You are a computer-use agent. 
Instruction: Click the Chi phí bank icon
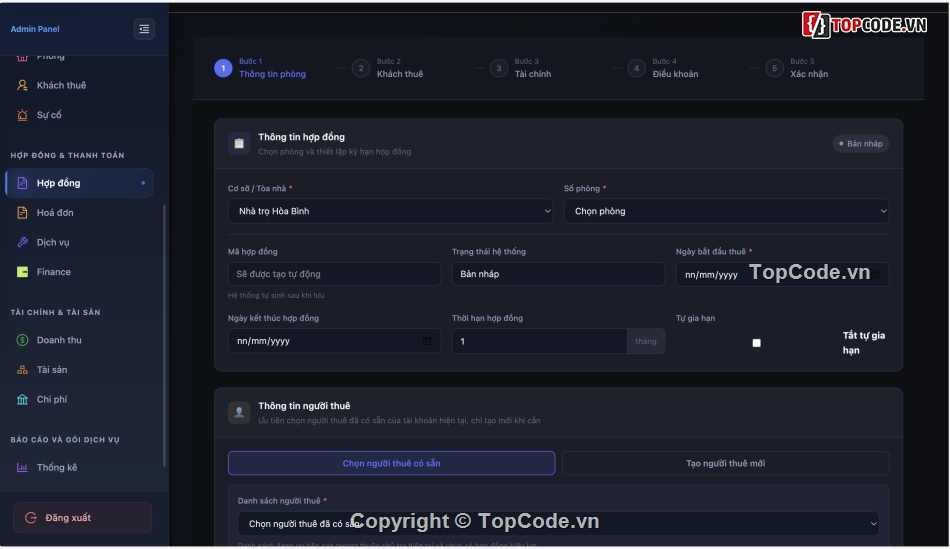pos(22,399)
